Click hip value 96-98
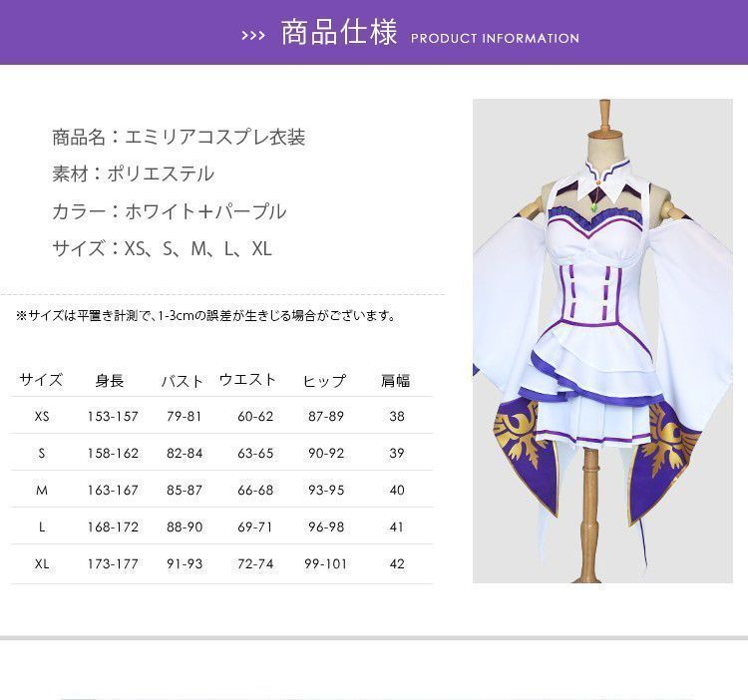Screen dimensions: 748x700 pos(326,526)
